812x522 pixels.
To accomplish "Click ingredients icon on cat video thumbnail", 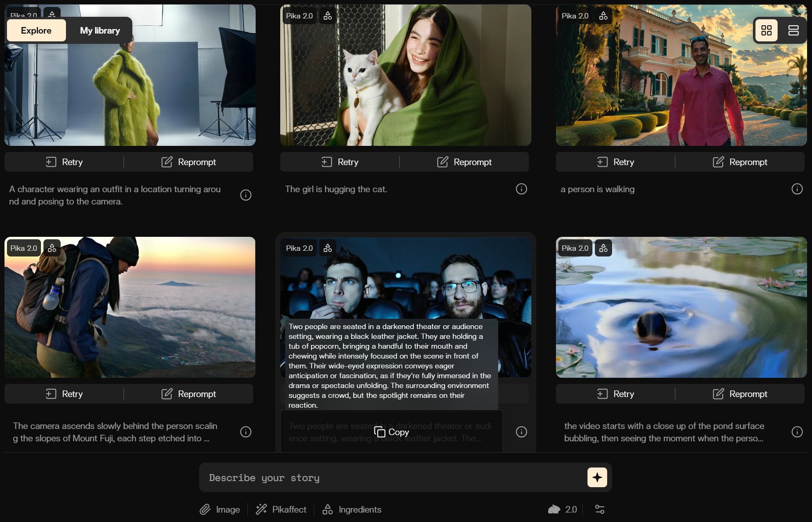I will [327, 16].
